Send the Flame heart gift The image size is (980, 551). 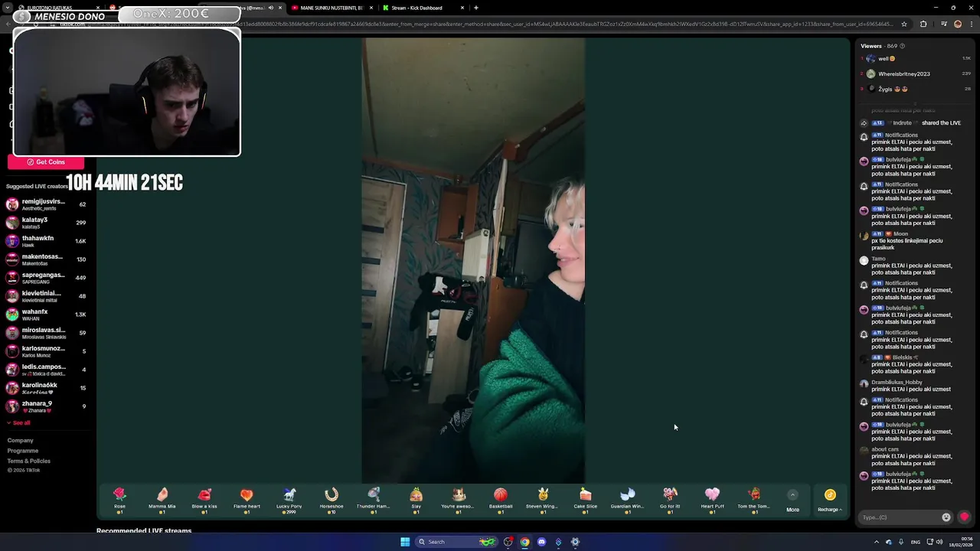tap(247, 500)
